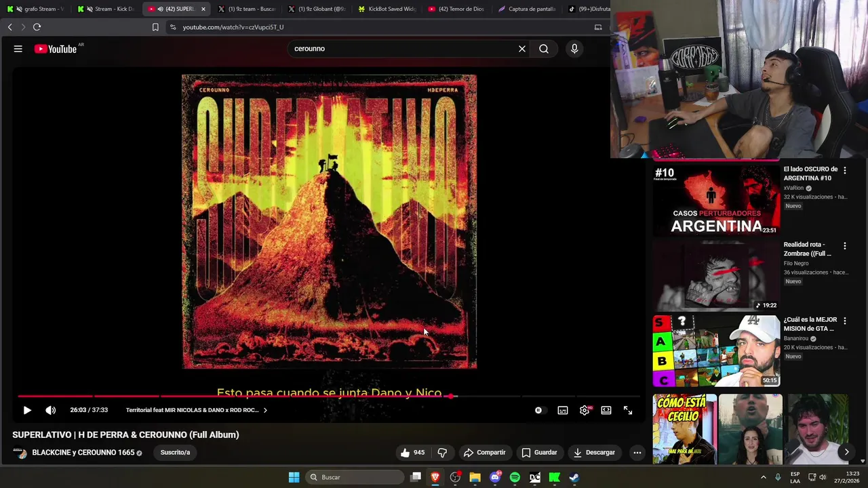Open OBS Studio from the taskbar
Image resolution: width=868 pixels, height=488 pixels.
455,477
